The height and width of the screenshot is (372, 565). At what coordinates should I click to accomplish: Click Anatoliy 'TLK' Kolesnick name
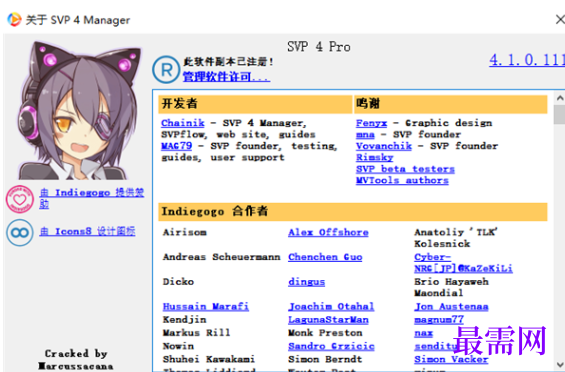point(456,238)
